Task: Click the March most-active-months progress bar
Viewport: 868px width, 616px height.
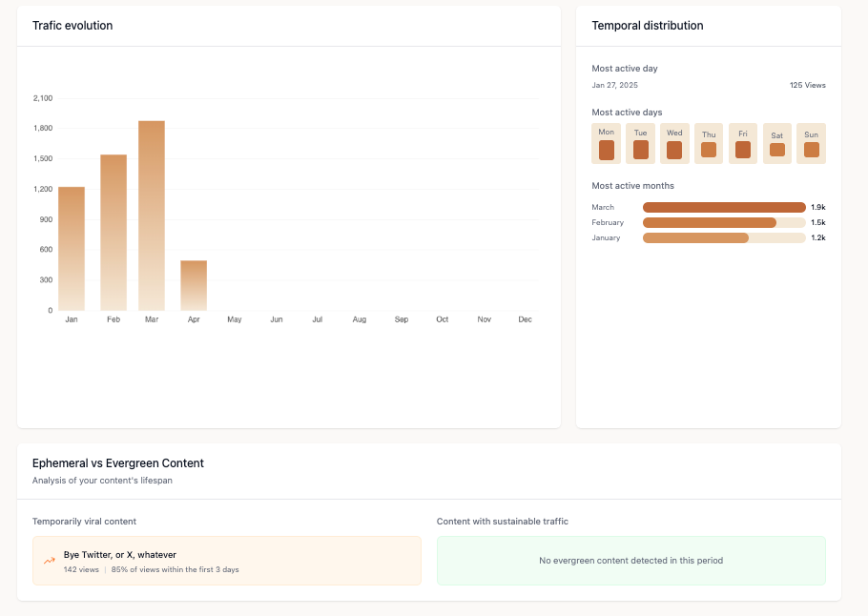Action: (724, 207)
